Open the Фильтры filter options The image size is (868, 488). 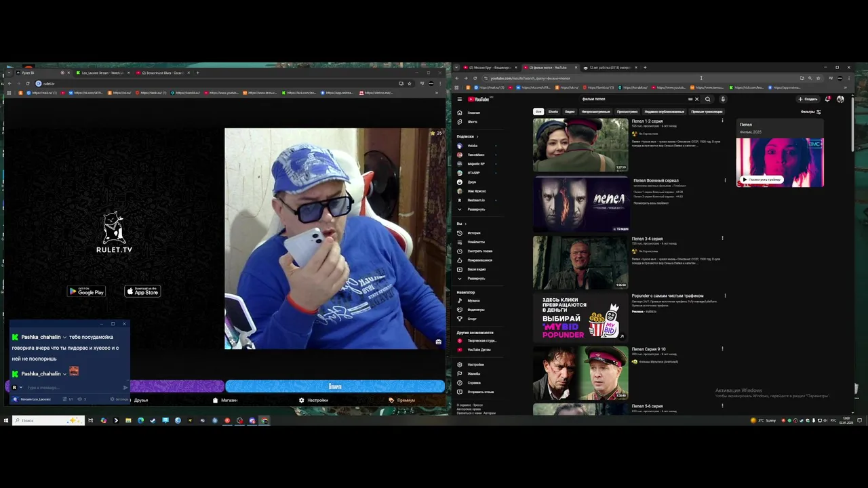click(810, 112)
